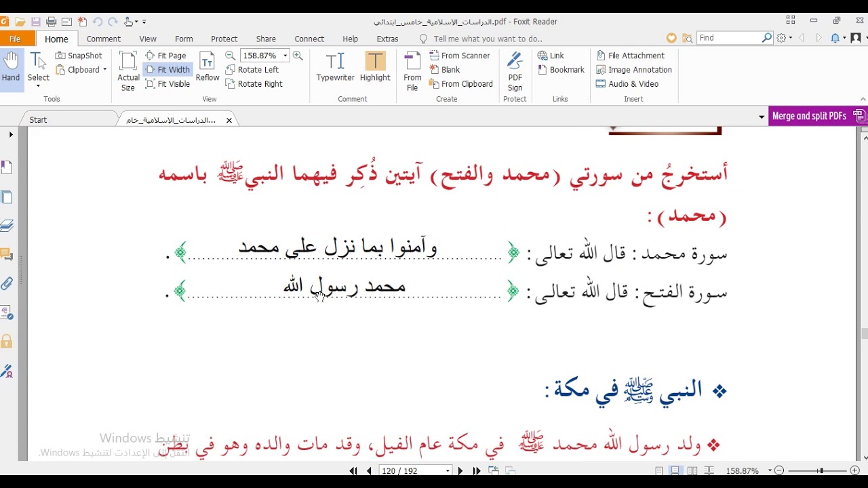This screenshot has height=488, width=868.
Task: Go to the last page
Action: point(477,470)
